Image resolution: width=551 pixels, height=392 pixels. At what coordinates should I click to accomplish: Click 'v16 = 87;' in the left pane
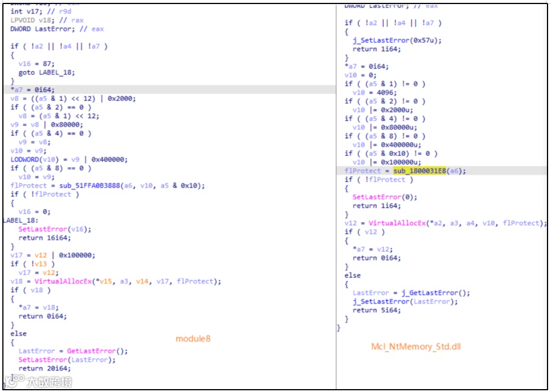(x=36, y=64)
